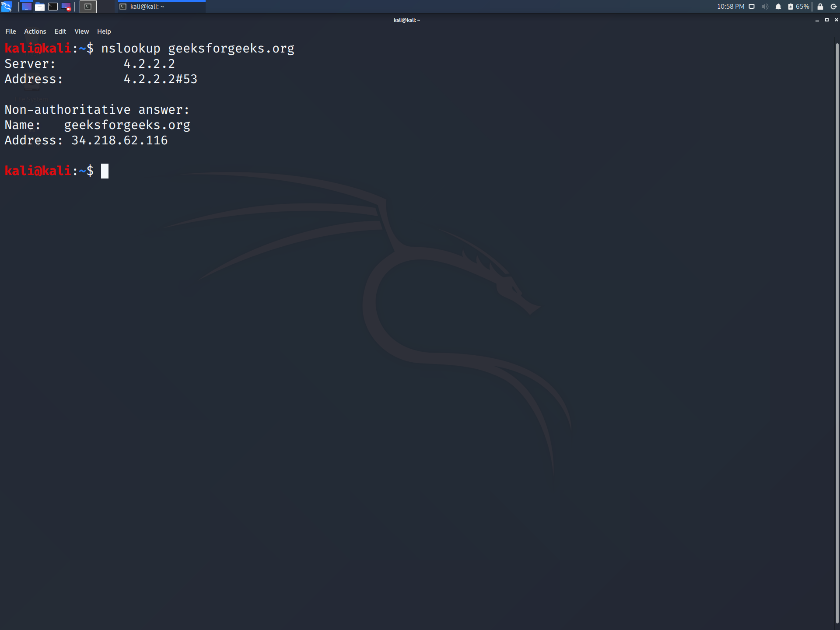
Task: Open the File menu in terminal
Action: pos(10,31)
